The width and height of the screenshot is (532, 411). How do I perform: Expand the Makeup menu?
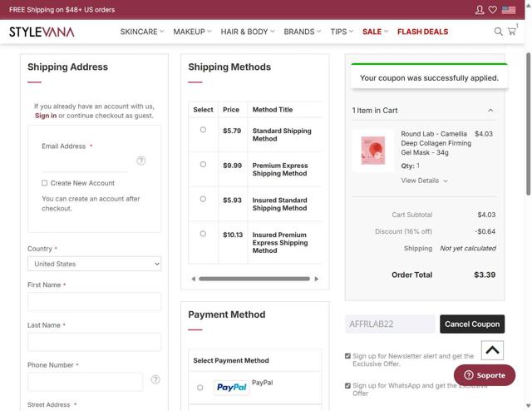(x=192, y=32)
